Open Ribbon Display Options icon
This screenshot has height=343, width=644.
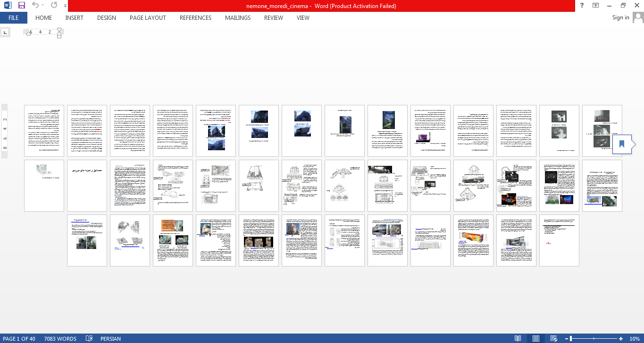coord(596,6)
